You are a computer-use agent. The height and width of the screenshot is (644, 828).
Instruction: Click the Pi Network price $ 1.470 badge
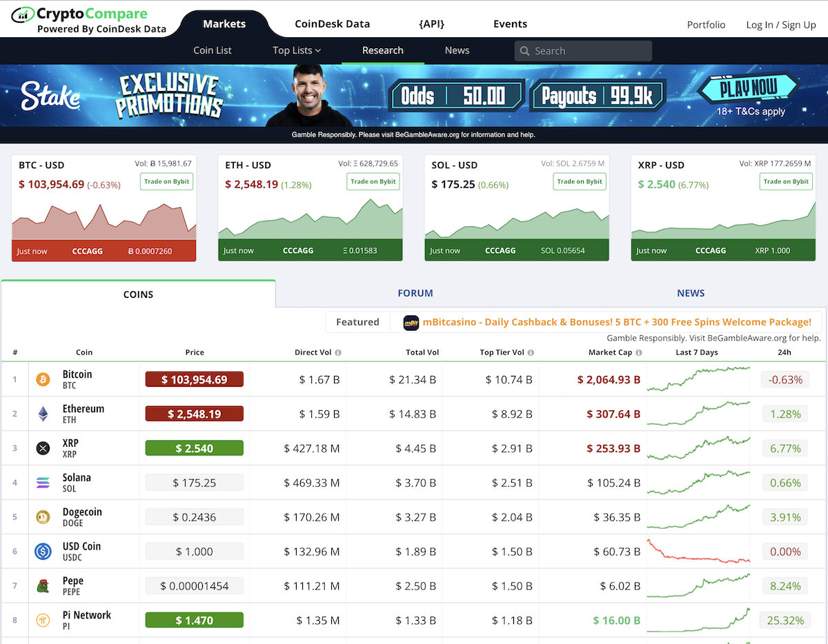[194, 621]
